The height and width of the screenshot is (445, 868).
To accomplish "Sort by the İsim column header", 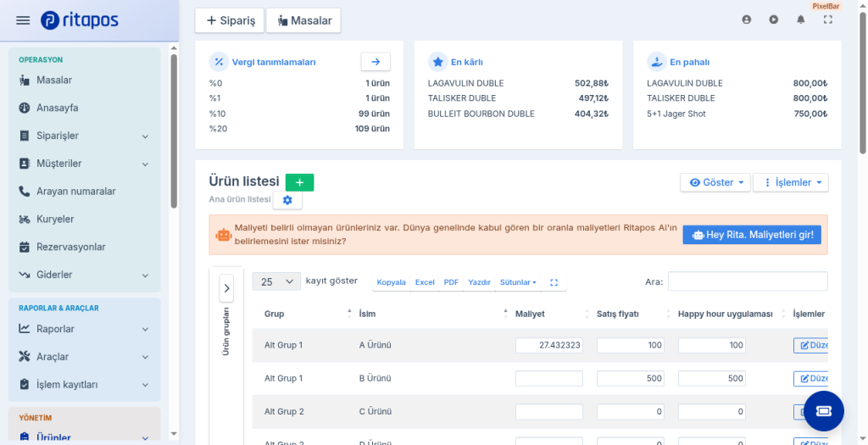I will pos(433,314).
